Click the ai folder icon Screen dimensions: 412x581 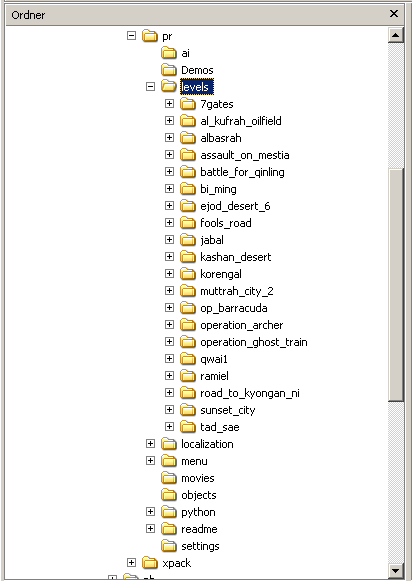point(169,53)
